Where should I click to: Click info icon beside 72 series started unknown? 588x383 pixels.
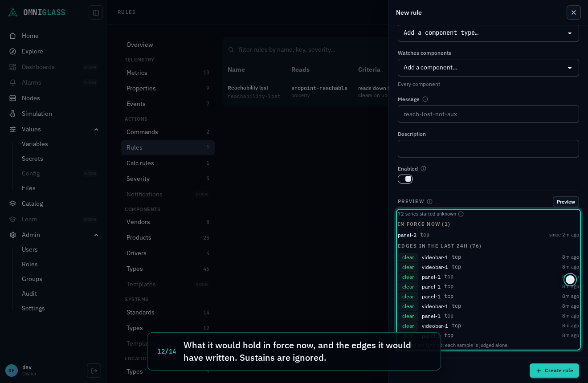coord(461,214)
